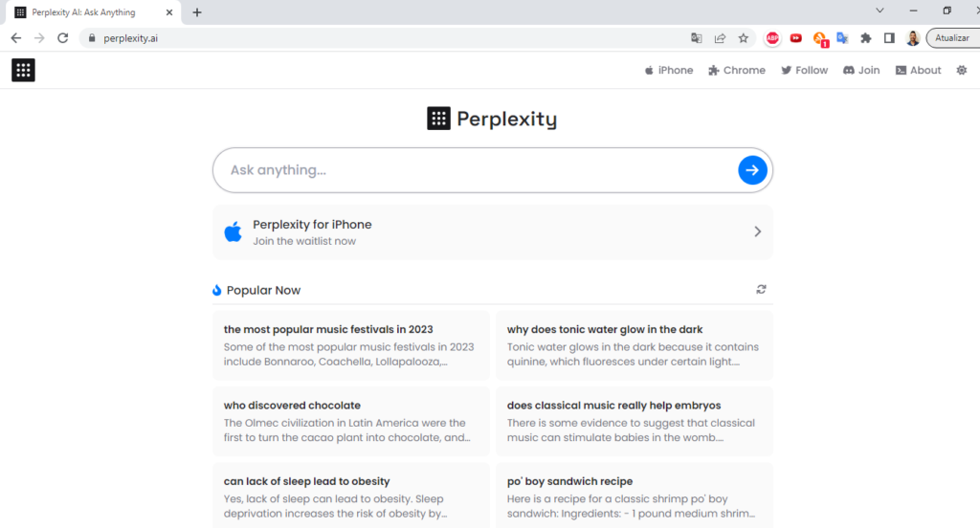Toggle the Chrome side panel
Viewport: 980px width, 528px height.
coord(889,38)
